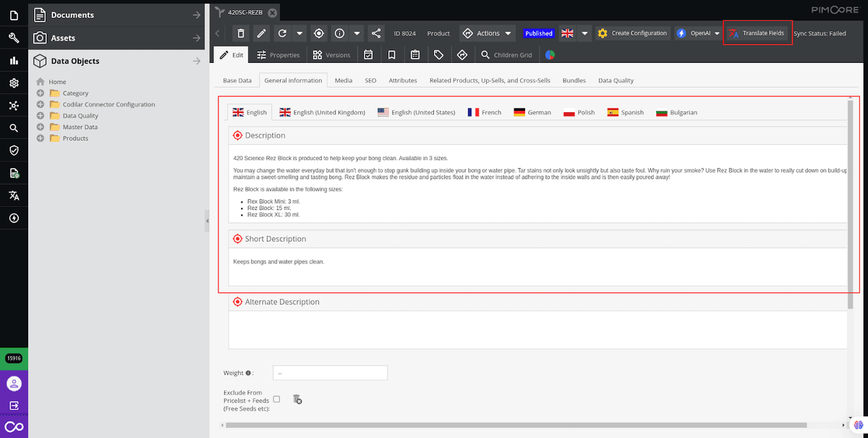This screenshot has height=438, width=868.
Task: Expand the Products folder in tree
Action: click(41, 138)
